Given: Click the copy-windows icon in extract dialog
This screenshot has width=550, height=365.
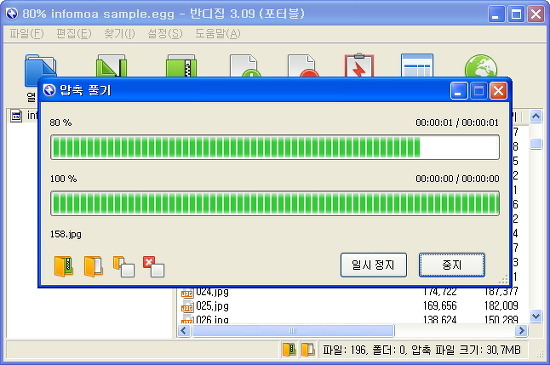Looking at the screenshot, I should coord(123,266).
